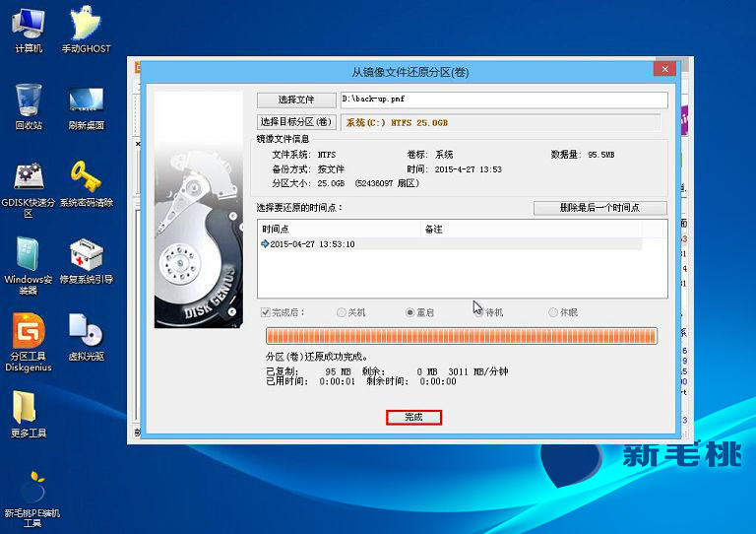
Task: Click the 选择文件 button
Action: [x=296, y=100]
